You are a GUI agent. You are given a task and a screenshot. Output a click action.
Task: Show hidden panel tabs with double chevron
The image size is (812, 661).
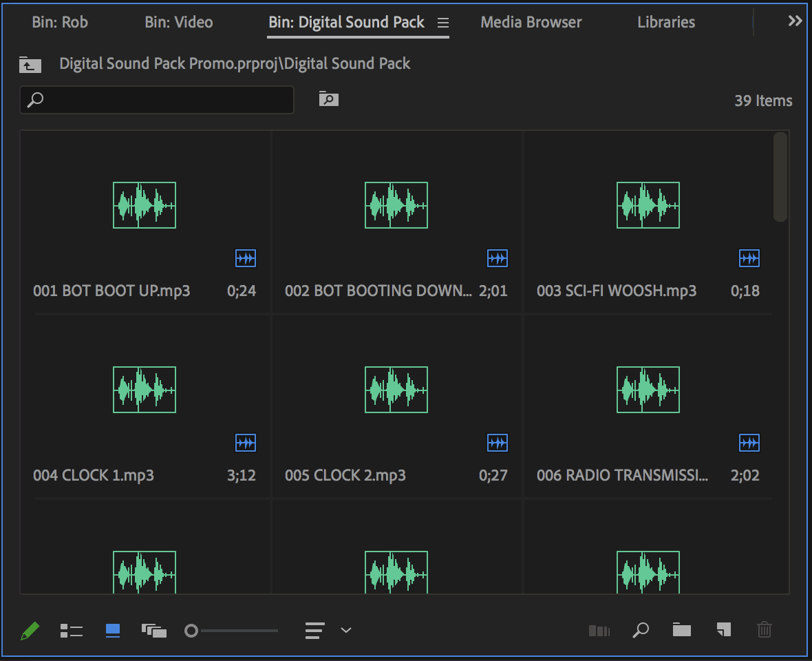[794, 21]
